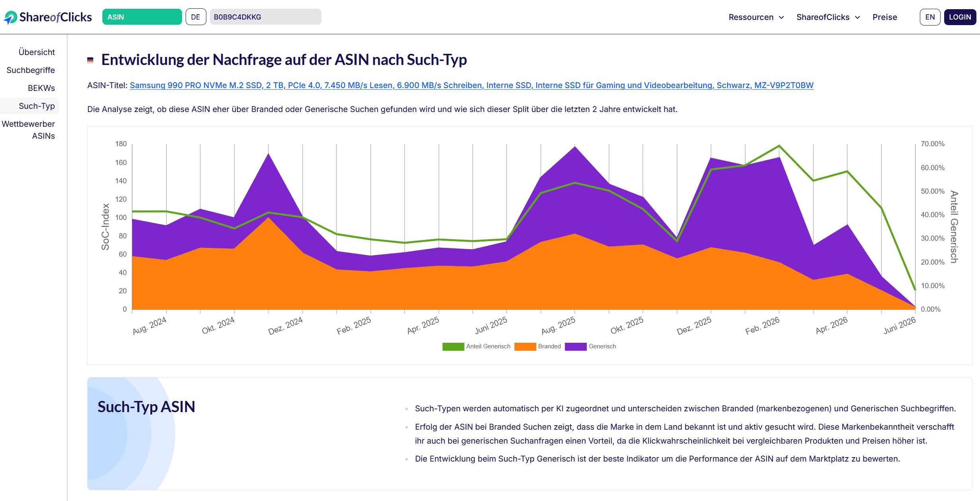Click the Such-Typ ASIN heading
This screenshot has height=501, width=980.
pos(146,407)
